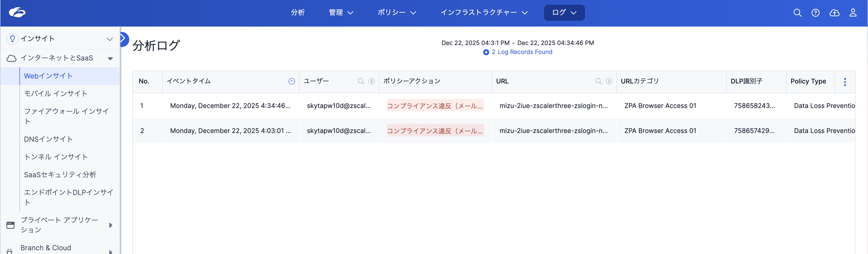The height and width of the screenshot is (254, 868).
Task: Click search icon in ユーザー column
Action: coord(361,81)
